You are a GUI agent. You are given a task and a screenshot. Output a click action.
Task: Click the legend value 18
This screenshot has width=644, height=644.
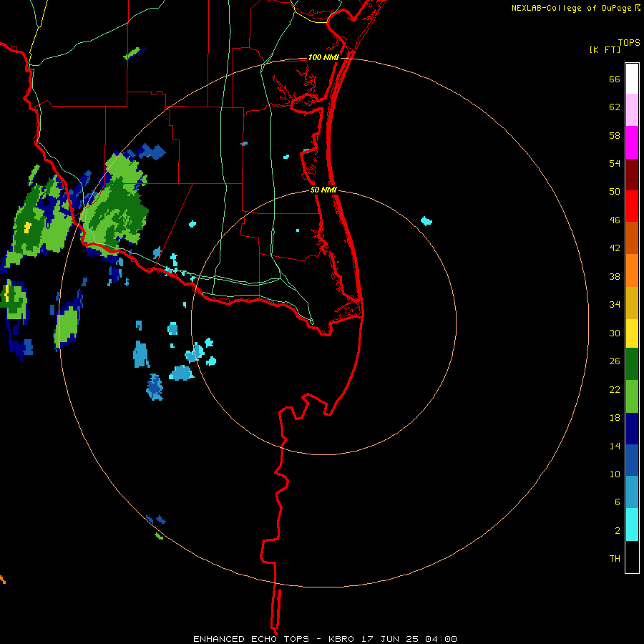(615, 417)
